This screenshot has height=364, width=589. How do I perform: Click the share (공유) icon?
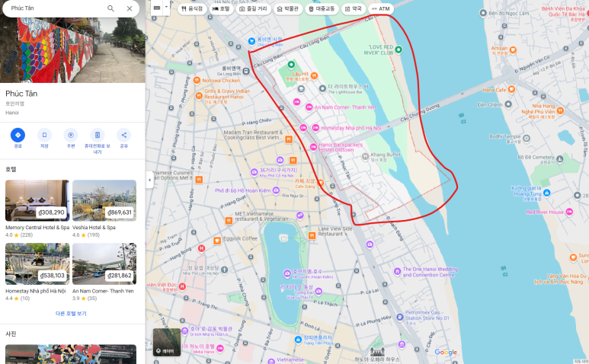pyautogui.click(x=123, y=136)
